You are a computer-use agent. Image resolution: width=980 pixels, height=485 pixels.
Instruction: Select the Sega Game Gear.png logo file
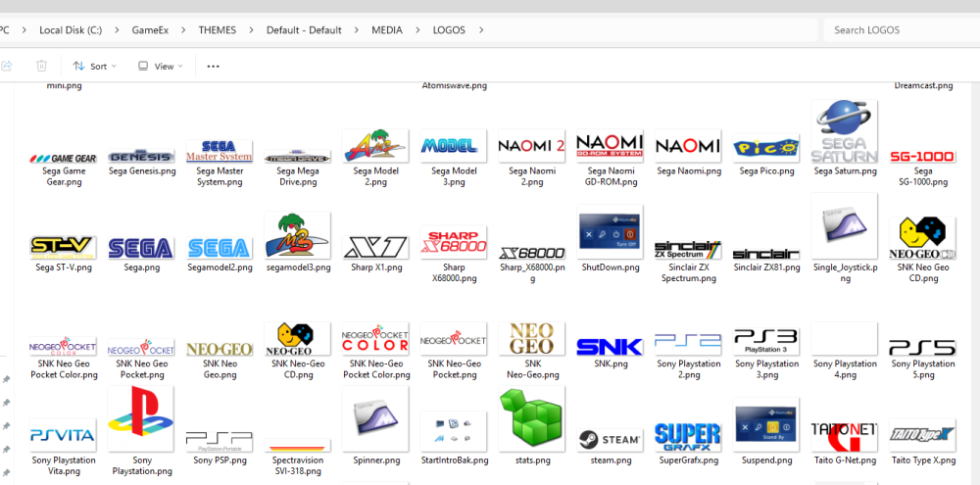point(63,159)
